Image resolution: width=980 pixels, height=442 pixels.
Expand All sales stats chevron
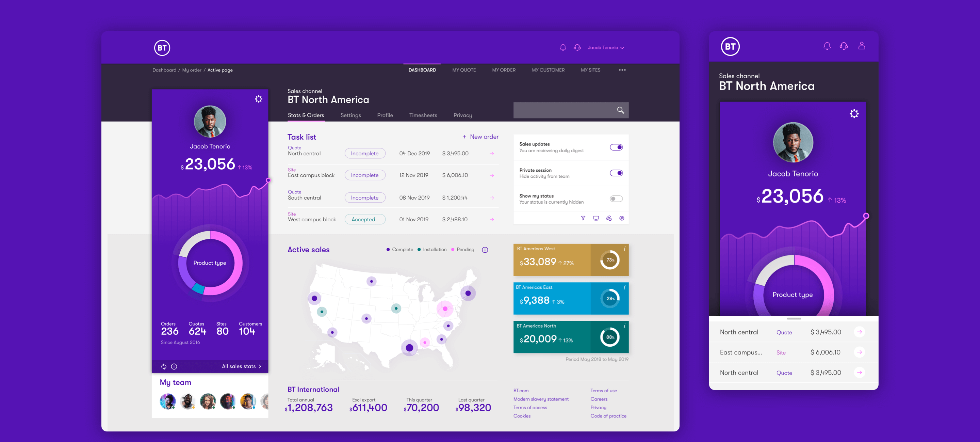260,366
